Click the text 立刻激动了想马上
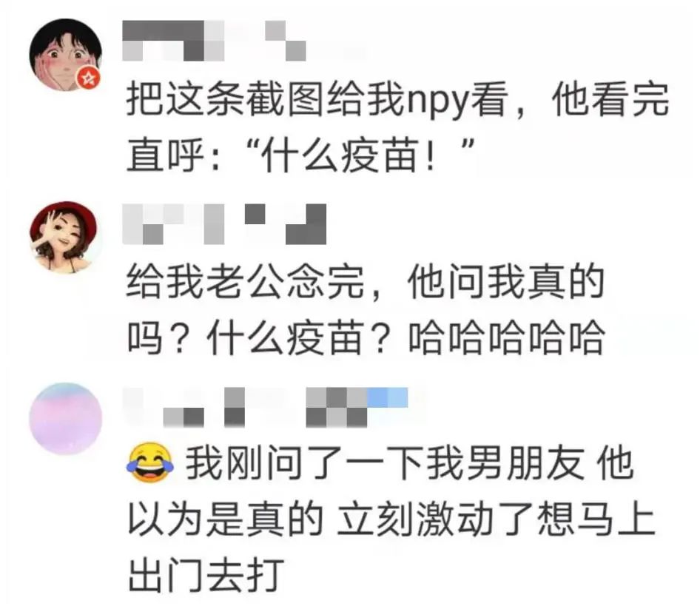The height and width of the screenshot is (609, 700). [496, 519]
